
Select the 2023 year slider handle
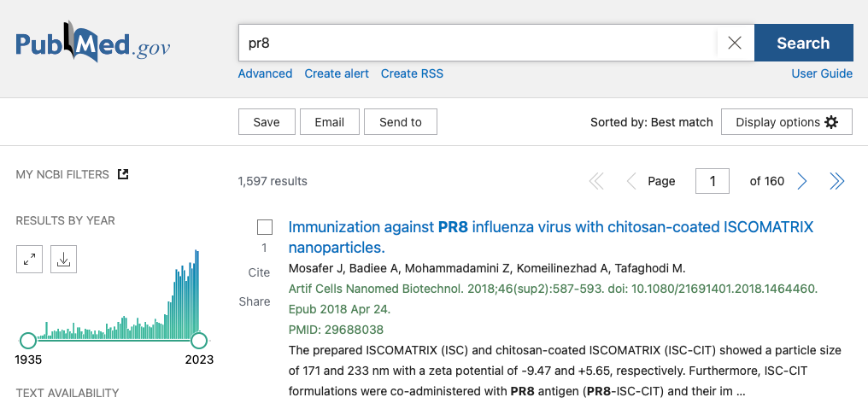pos(199,341)
